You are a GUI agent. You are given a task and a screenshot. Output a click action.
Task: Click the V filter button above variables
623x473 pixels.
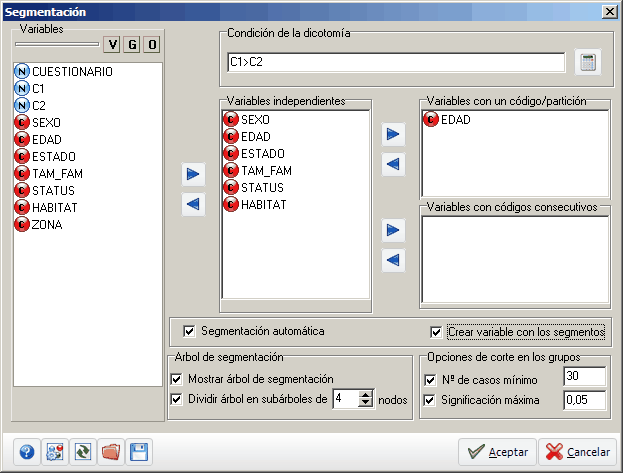coord(112,45)
